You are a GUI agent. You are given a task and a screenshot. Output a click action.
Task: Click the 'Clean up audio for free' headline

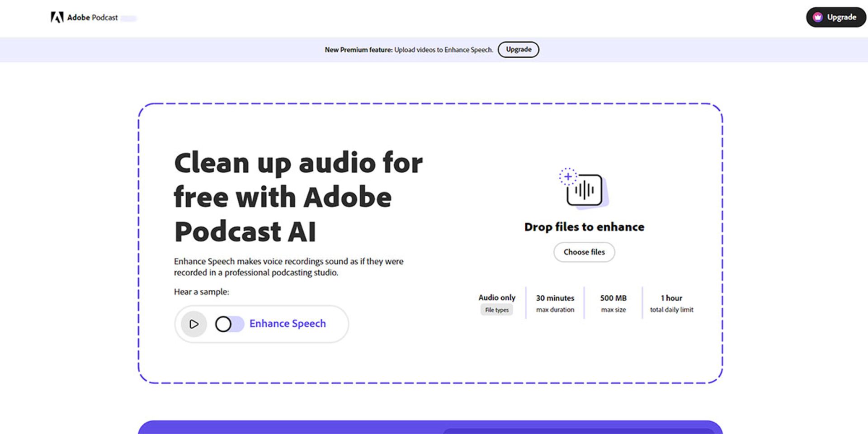[298, 197]
